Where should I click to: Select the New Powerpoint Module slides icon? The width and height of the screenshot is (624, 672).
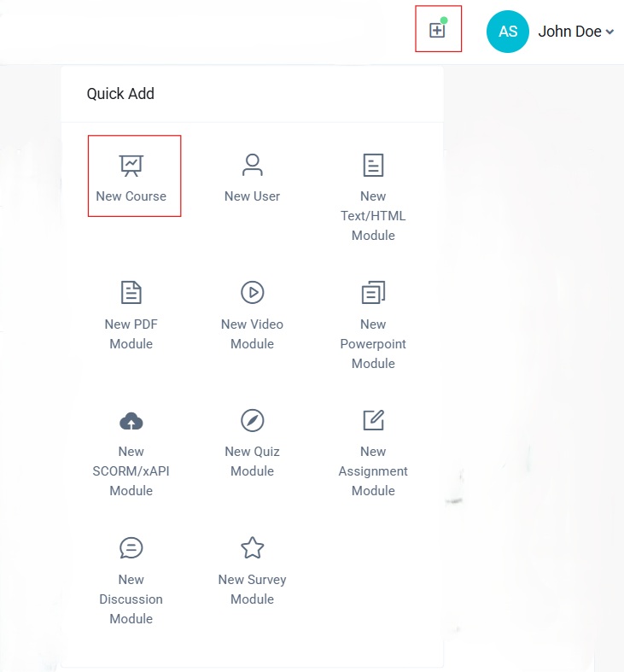(x=373, y=293)
